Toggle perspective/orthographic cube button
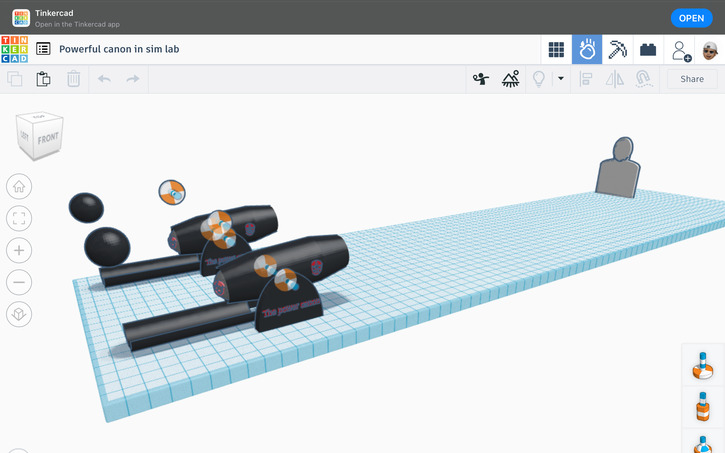Viewport: 725px width, 453px height. coord(19,314)
